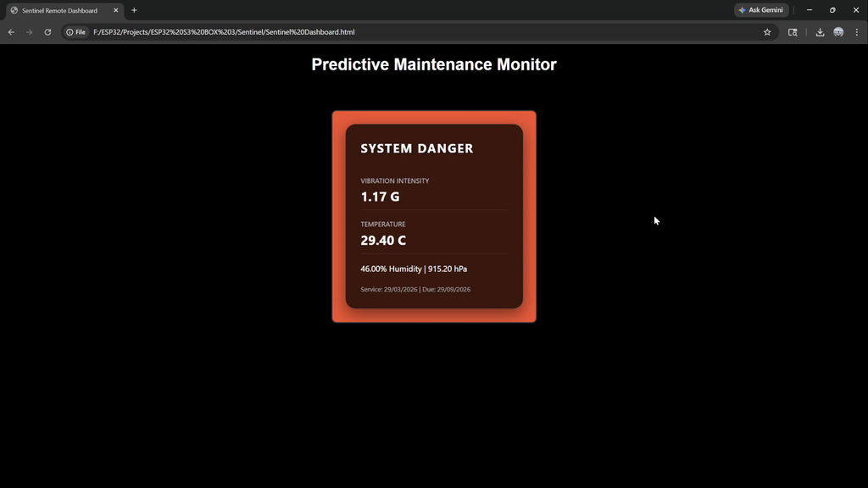
Task: Open the File site info chip
Action: point(75,32)
